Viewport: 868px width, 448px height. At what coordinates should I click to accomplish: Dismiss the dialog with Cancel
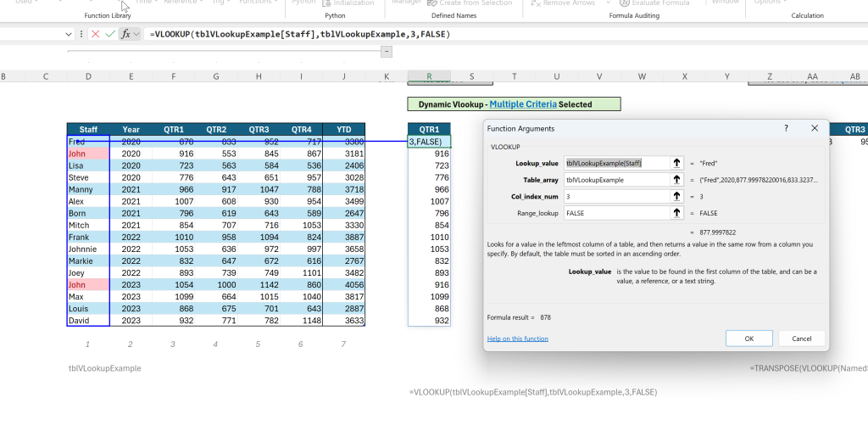(802, 339)
